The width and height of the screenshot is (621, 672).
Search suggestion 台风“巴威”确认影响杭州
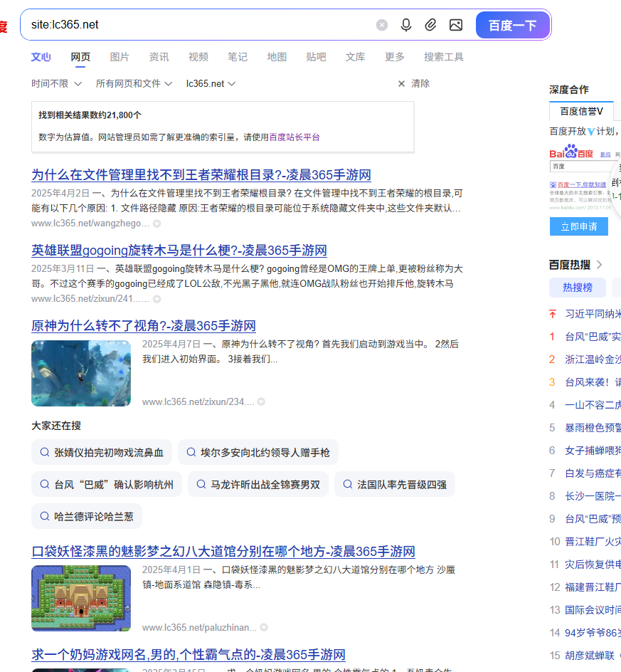click(107, 485)
